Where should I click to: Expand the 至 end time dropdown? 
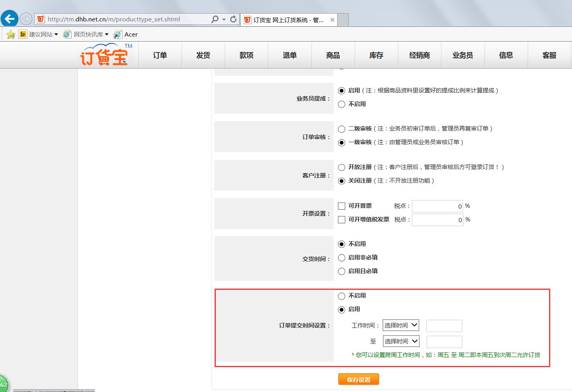coord(401,341)
